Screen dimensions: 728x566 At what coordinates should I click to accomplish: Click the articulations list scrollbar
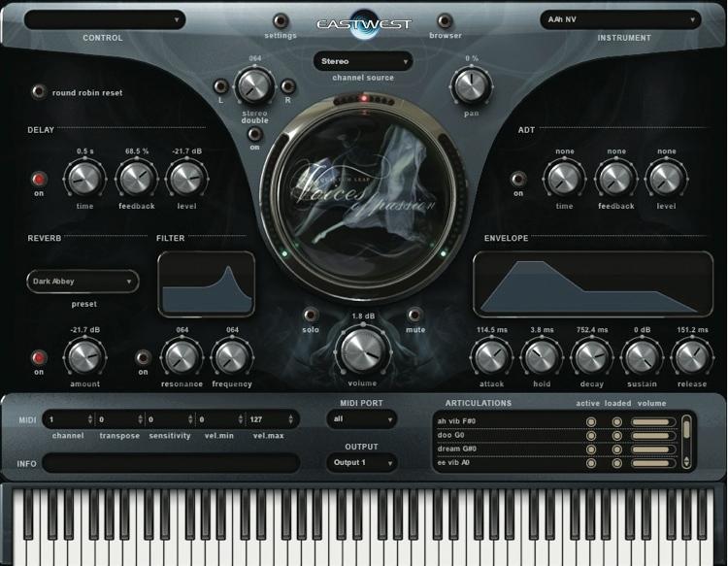pos(686,442)
